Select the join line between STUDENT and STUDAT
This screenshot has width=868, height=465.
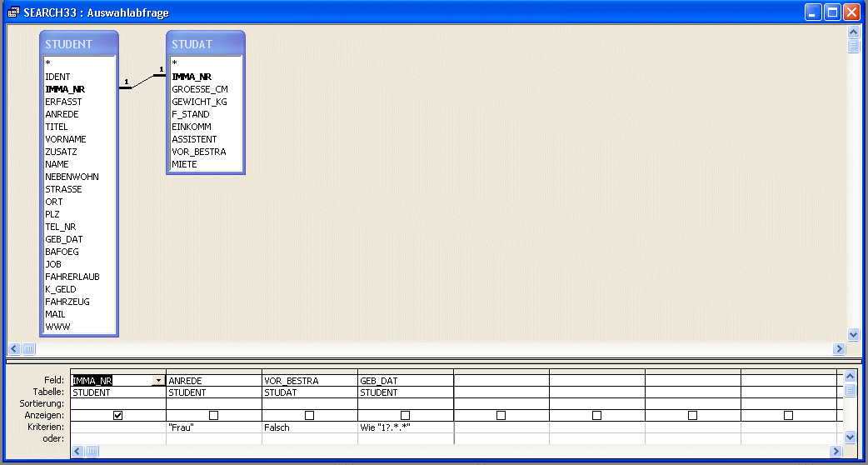click(x=142, y=82)
